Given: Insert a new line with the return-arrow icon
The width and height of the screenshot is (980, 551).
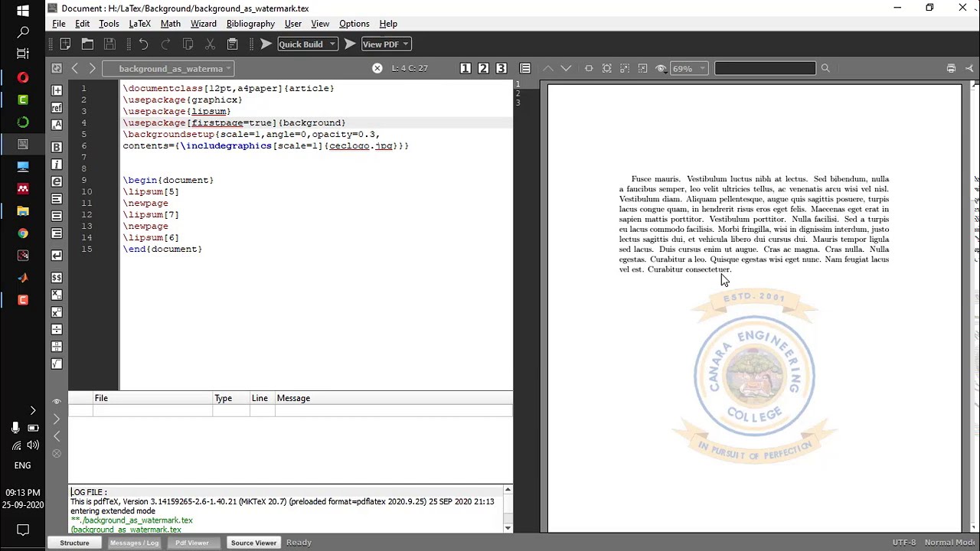Looking at the screenshot, I should click(57, 255).
